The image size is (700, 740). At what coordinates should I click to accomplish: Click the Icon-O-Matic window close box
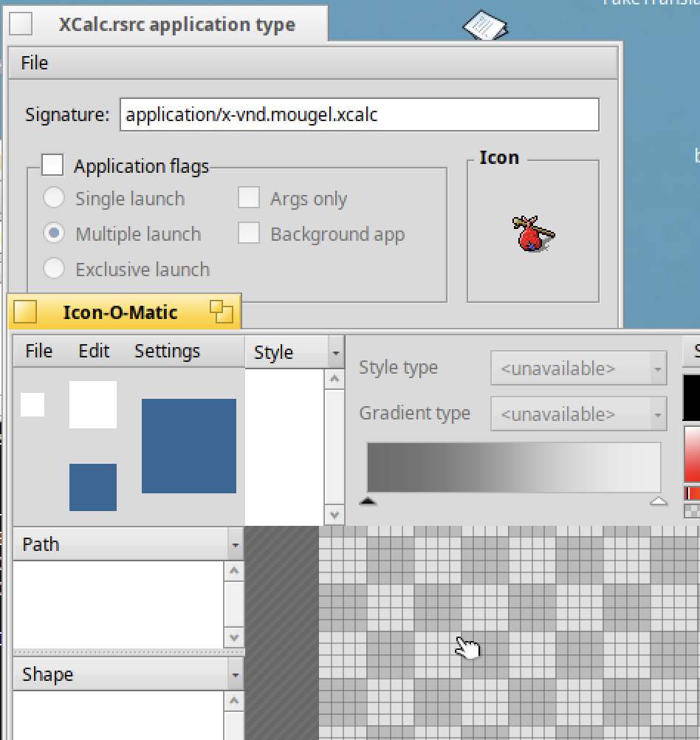click(25, 312)
